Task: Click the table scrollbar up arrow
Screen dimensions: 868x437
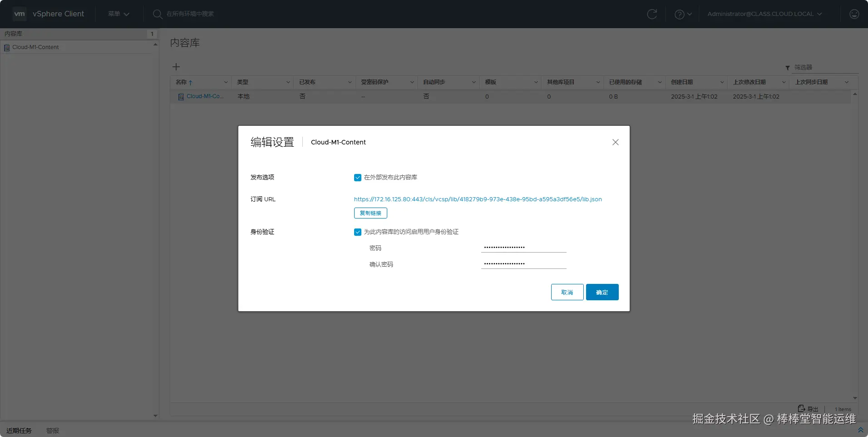Action: [x=855, y=94]
